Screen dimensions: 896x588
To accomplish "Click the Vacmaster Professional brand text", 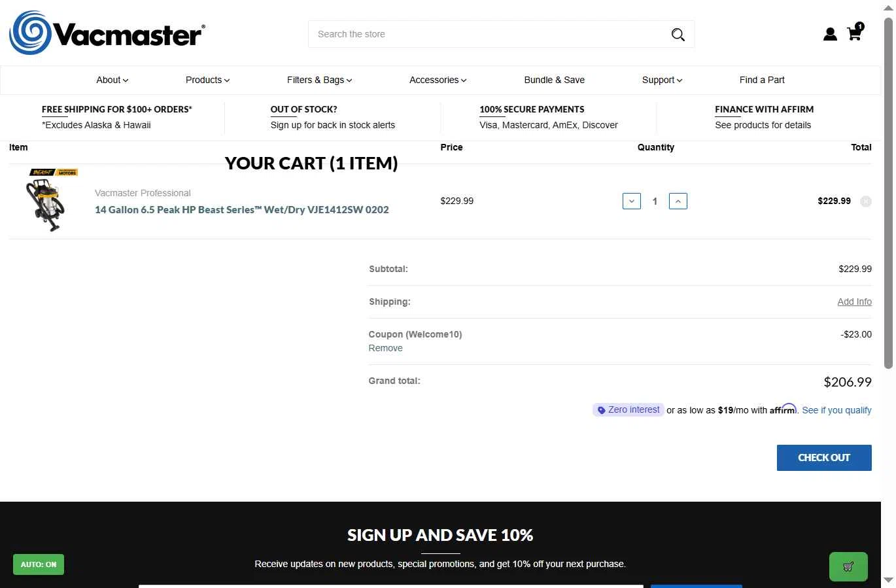I will pos(143,193).
